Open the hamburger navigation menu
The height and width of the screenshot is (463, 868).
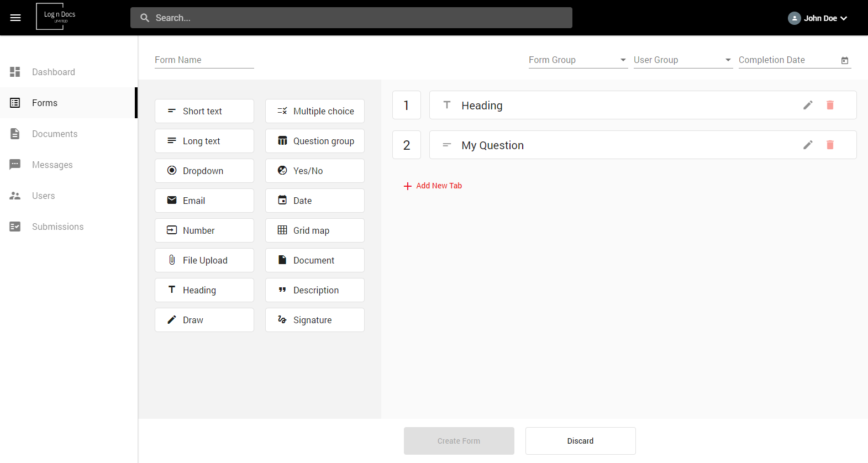point(15,18)
